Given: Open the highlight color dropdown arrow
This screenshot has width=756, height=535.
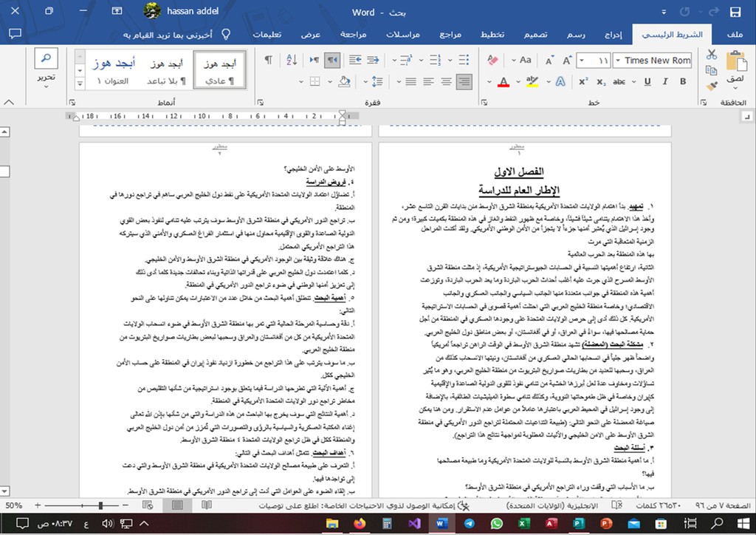Looking at the screenshot, I should pyautogui.click(x=518, y=81).
